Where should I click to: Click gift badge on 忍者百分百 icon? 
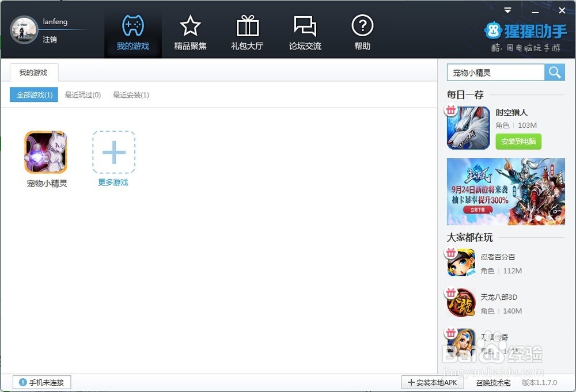click(x=451, y=252)
